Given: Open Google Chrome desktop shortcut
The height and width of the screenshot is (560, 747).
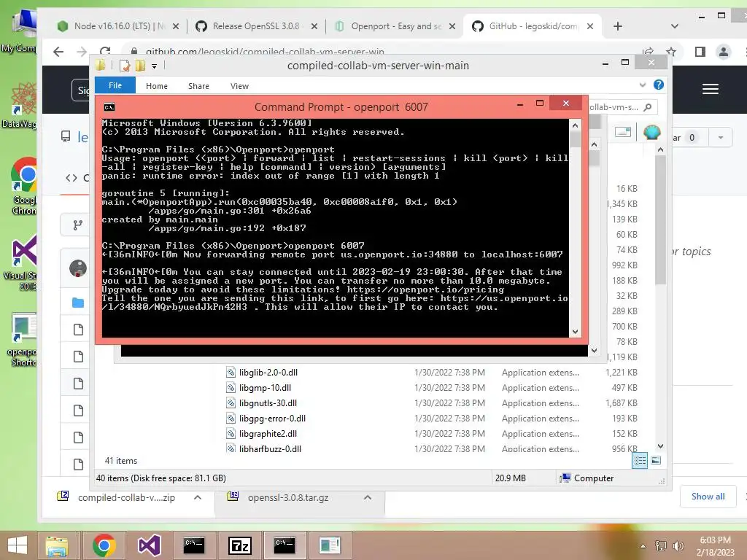Looking at the screenshot, I should [x=24, y=187].
